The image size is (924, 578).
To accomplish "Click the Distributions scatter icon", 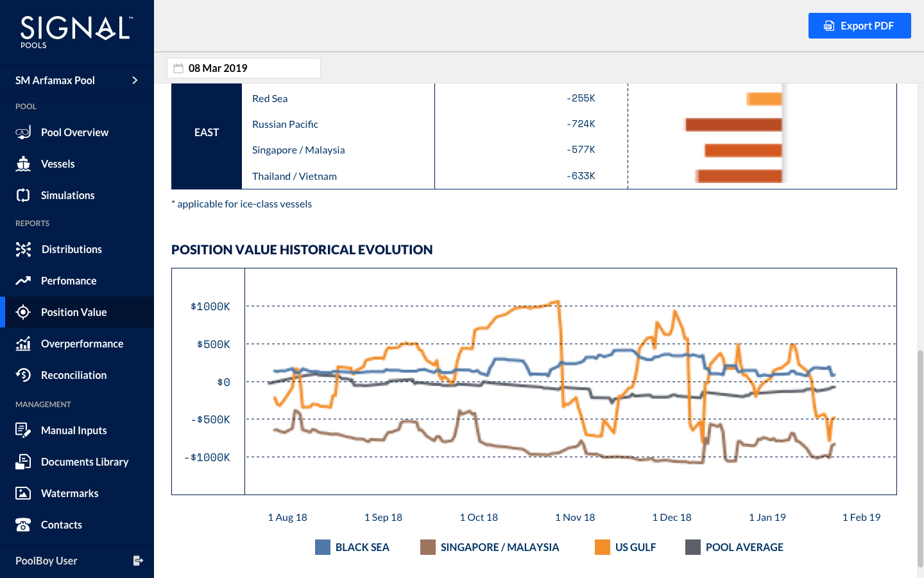I will pos(23,249).
